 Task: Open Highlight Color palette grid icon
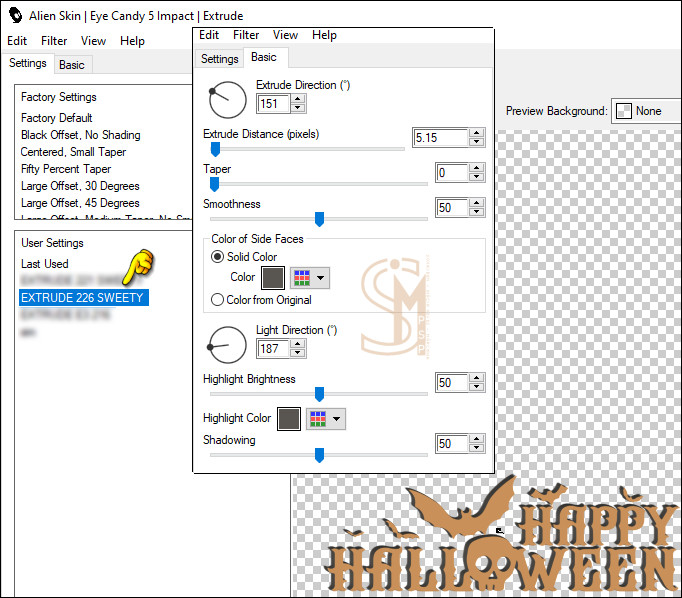(317, 419)
